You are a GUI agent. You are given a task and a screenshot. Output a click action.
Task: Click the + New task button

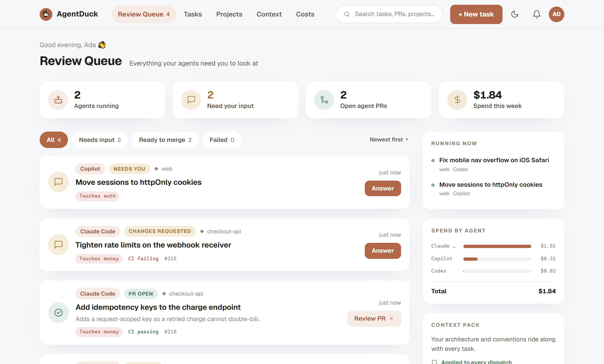point(476,14)
